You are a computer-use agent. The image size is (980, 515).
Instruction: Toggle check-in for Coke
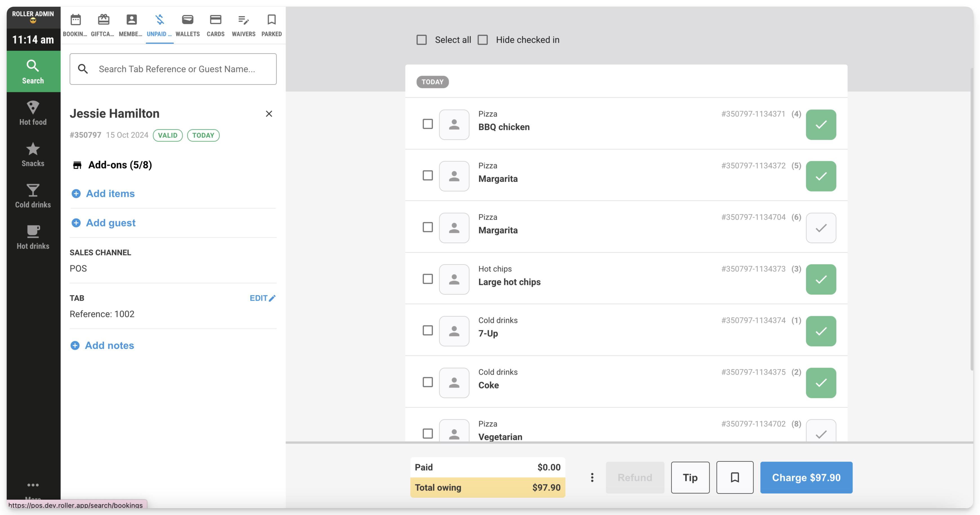coord(820,383)
